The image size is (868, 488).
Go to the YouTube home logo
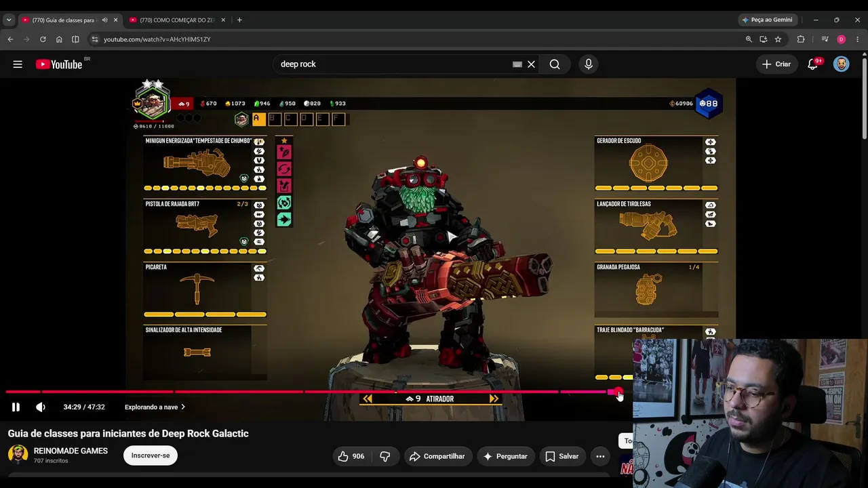59,64
